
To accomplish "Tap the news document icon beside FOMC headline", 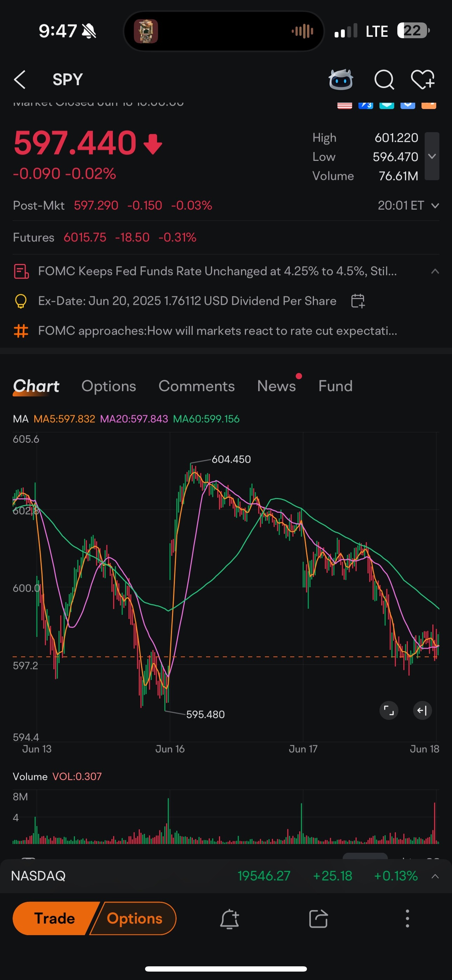I will click(21, 271).
